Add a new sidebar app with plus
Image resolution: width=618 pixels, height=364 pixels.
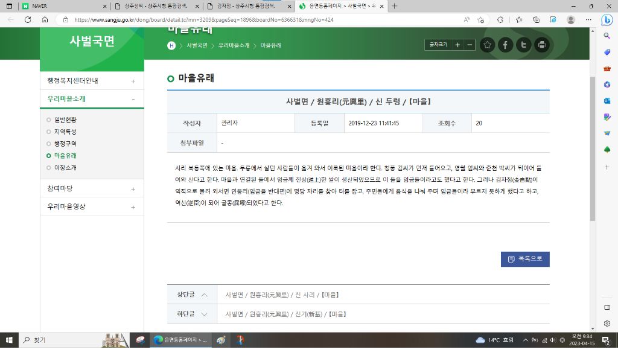[x=607, y=167]
